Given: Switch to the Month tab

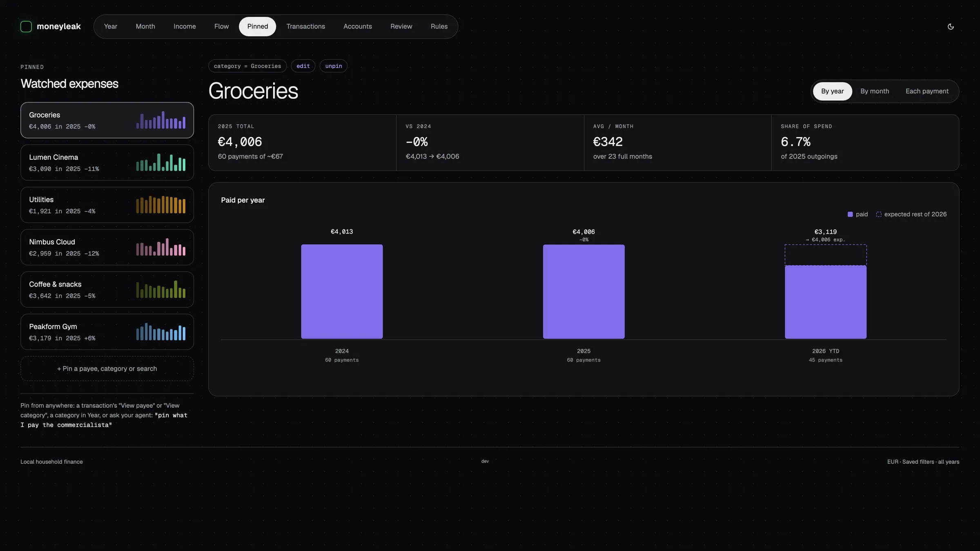Looking at the screenshot, I should (x=145, y=27).
